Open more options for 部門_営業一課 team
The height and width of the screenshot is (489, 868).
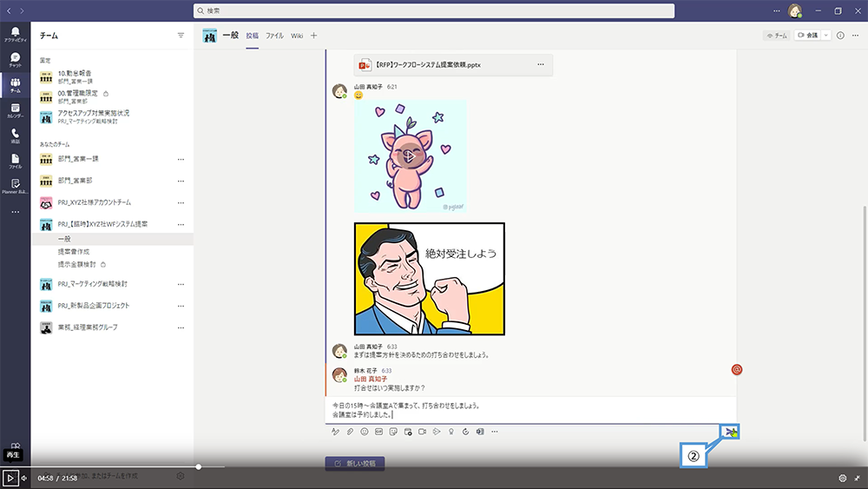181,159
